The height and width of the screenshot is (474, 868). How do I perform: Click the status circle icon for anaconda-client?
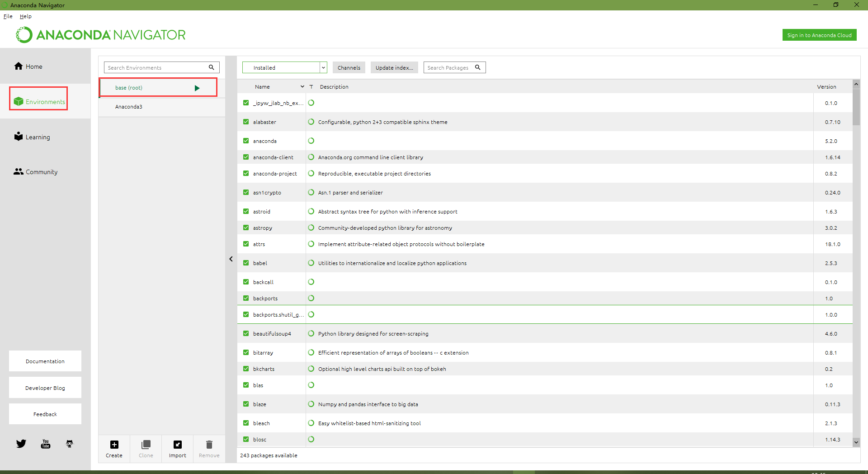click(x=311, y=157)
